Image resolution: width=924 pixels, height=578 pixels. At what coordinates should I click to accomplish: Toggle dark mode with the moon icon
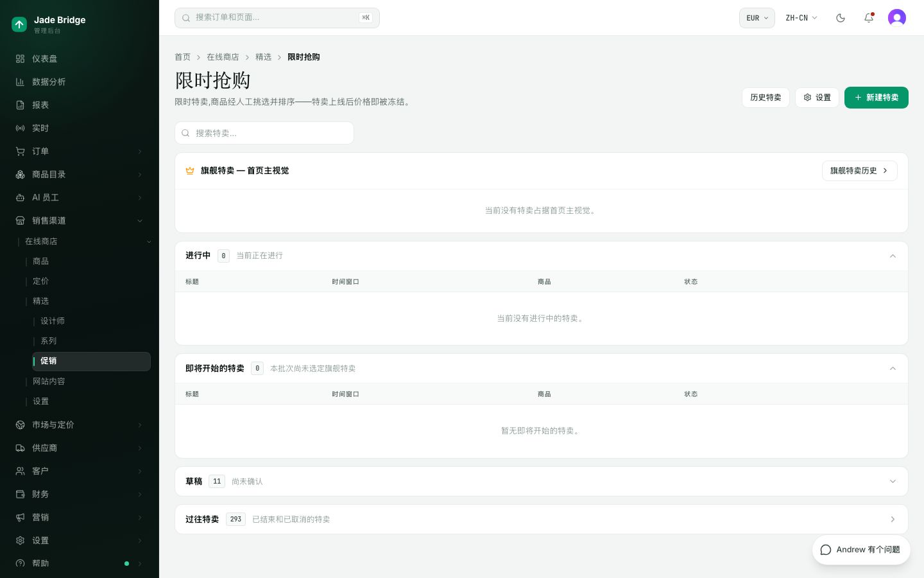click(841, 18)
